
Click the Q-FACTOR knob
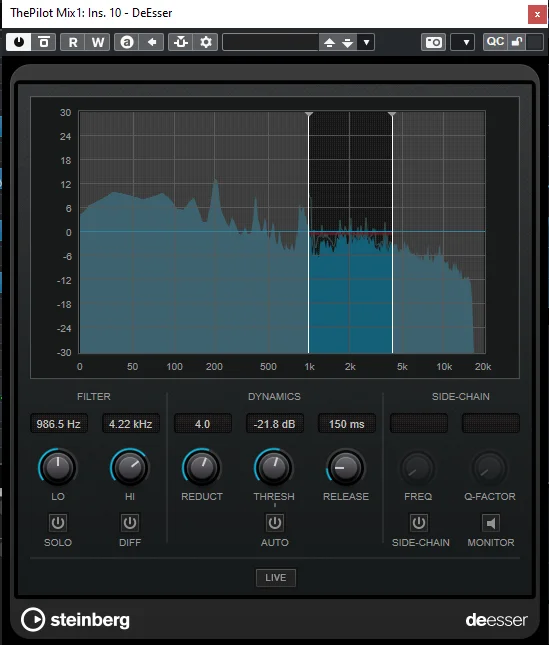coord(490,468)
